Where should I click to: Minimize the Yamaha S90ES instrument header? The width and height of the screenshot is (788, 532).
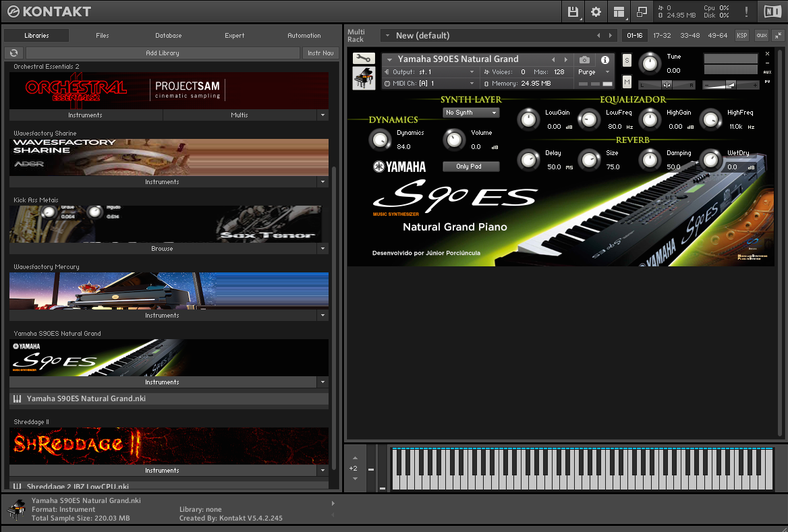pos(767,63)
